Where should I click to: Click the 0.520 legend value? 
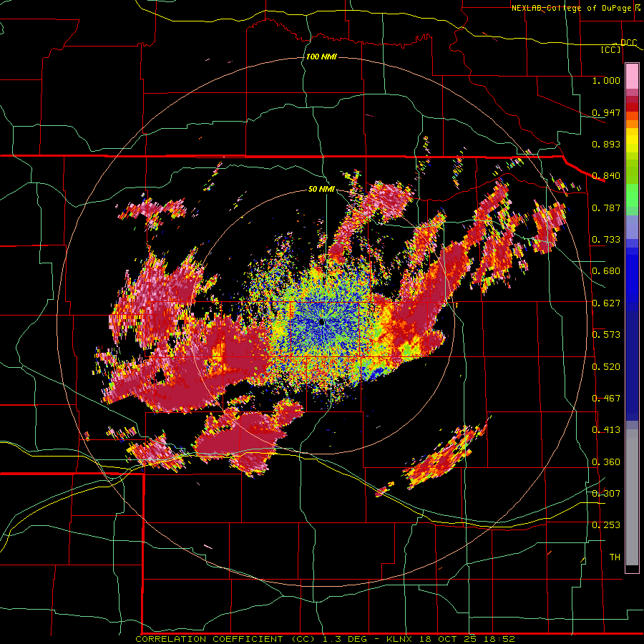tap(606, 366)
